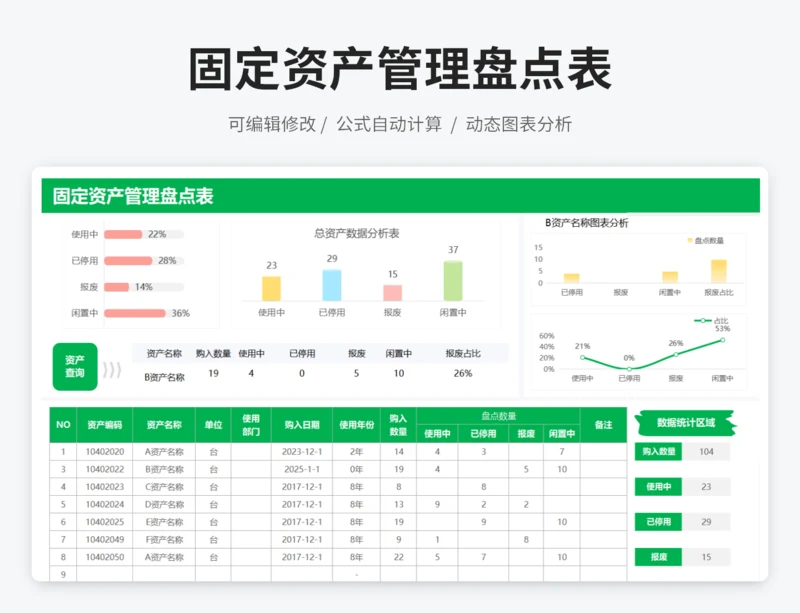Select asset code cell 10402023

105,487
